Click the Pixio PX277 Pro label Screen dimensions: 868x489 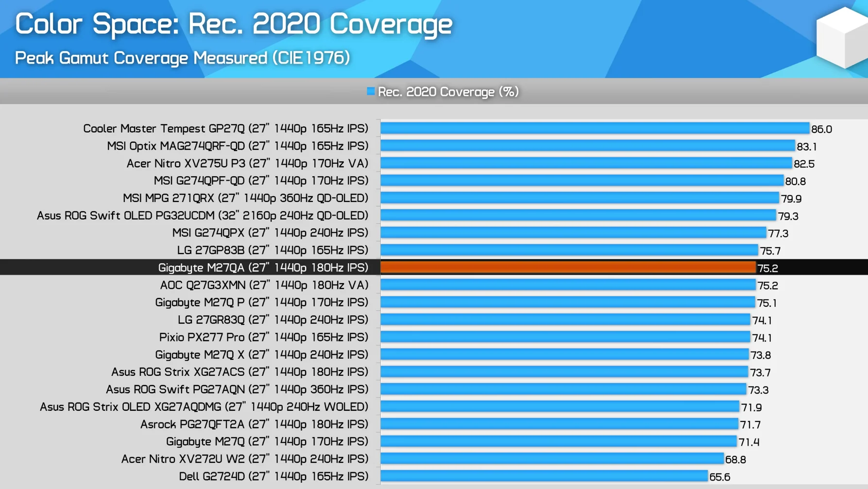264,337
